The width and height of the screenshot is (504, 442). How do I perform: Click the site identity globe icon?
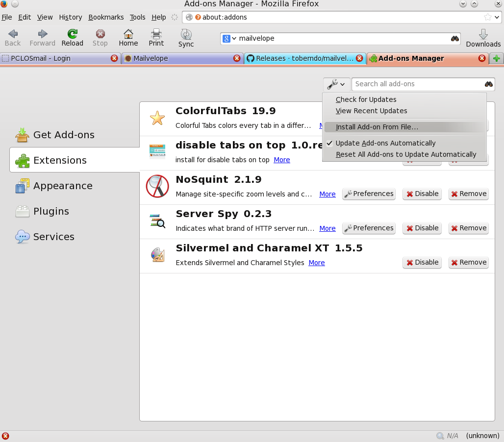189,17
